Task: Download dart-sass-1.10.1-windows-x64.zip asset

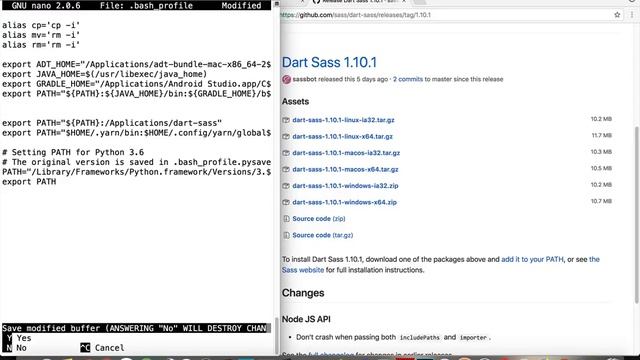Action: (x=344, y=202)
